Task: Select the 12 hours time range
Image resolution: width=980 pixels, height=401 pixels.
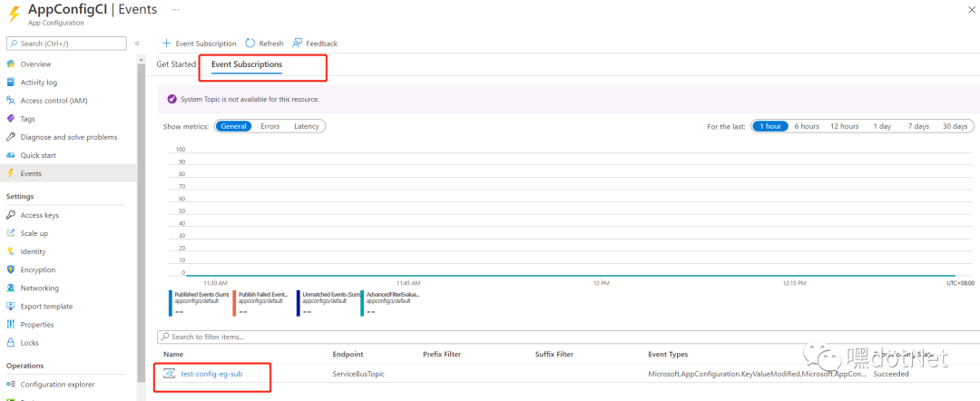Action: pyautogui.click(x=845, y=126)
